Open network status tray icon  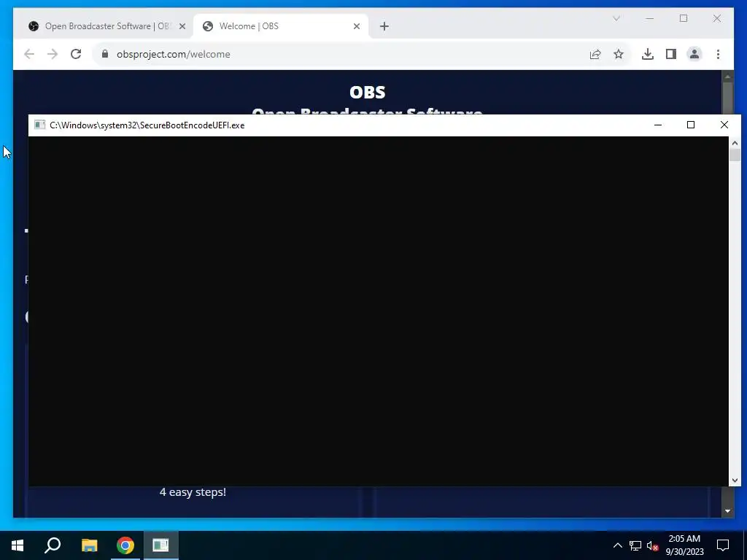[x=635, y=545]
